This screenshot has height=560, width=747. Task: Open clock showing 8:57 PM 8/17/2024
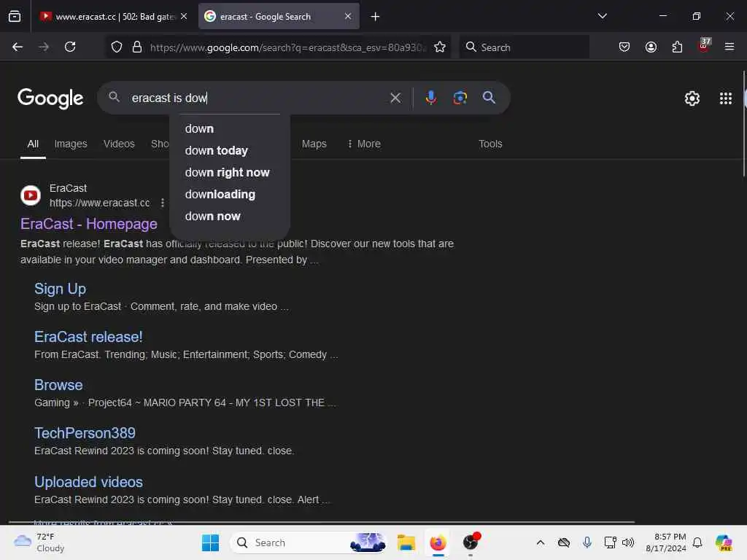[x=665, y=542]
